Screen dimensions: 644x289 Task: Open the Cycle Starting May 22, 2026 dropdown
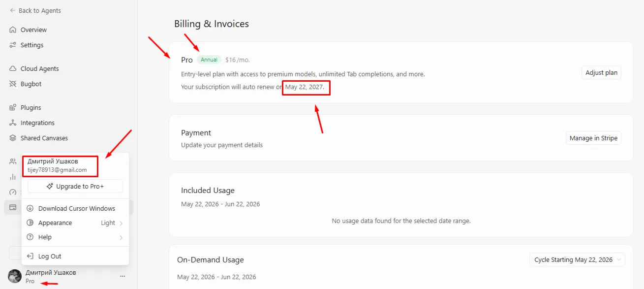[x=577, y=259]
